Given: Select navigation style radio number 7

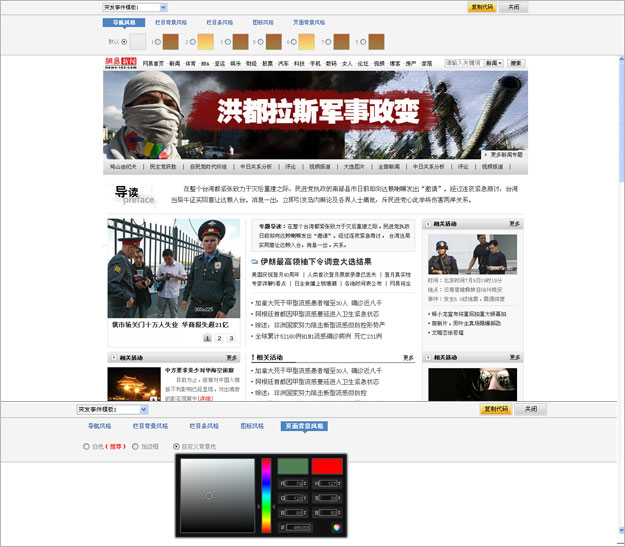Looking at the screenshot, I should pyautogui.click(x=328, y=41).
